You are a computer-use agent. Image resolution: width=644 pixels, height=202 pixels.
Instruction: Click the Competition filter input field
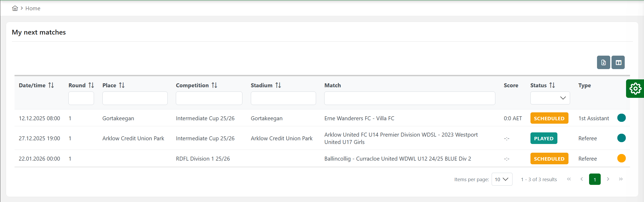[209, 98]
